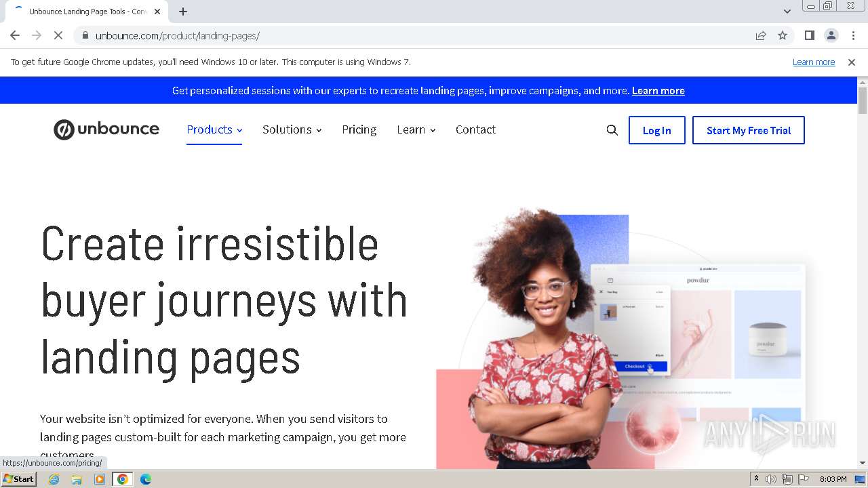
Task: Open the media player taskbar icon
Action: click(100, 479)
